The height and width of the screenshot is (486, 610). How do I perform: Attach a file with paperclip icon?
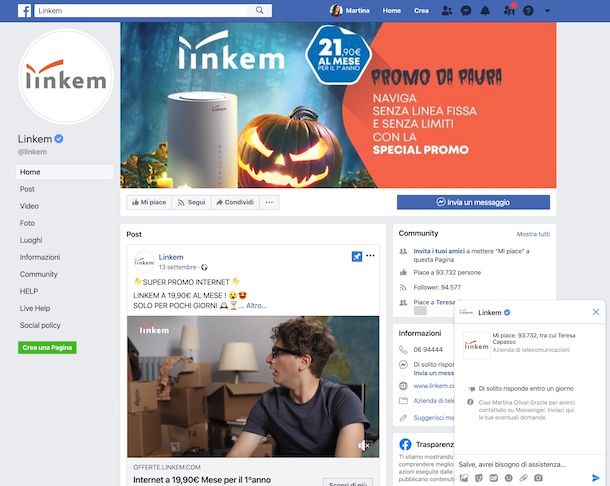click(523, 478)
